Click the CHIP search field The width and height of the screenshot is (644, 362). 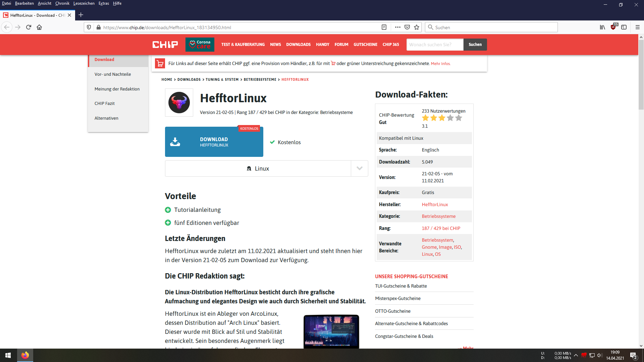[435, 45]
